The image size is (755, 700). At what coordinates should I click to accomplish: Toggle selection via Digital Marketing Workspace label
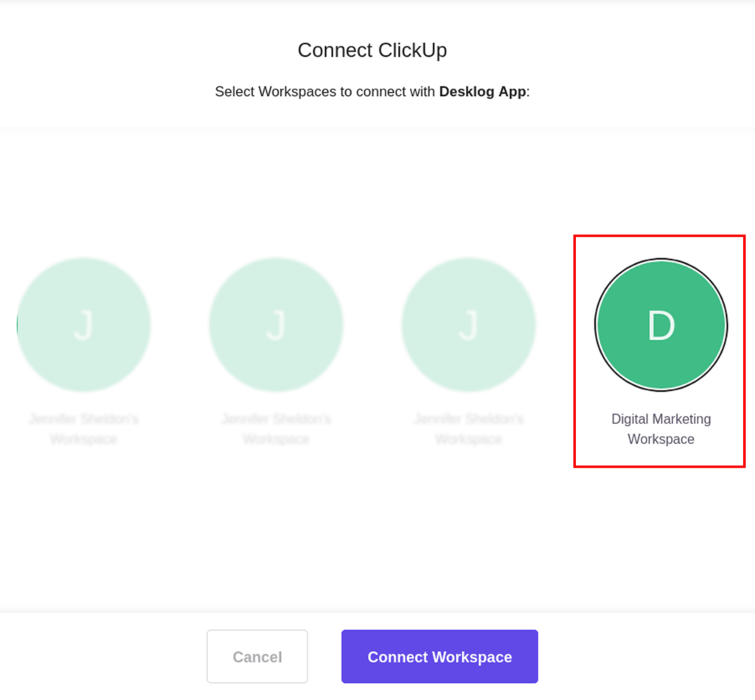(x=661, y=429)
